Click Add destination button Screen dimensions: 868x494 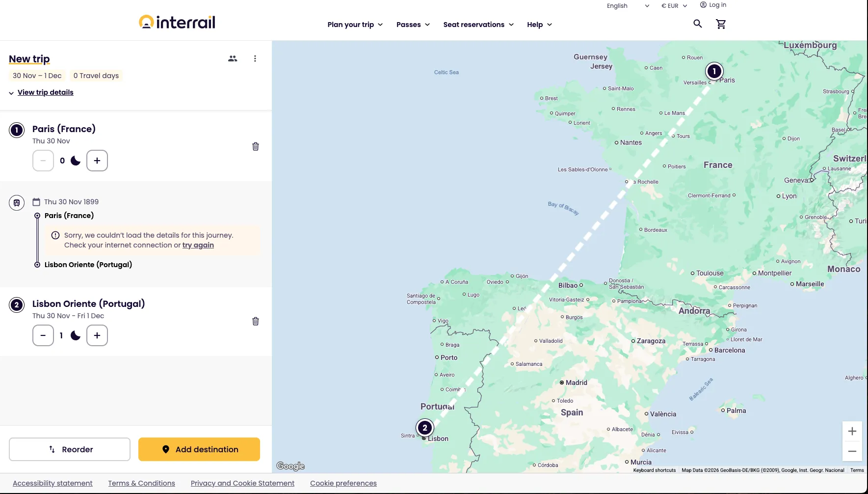(199, 449)
